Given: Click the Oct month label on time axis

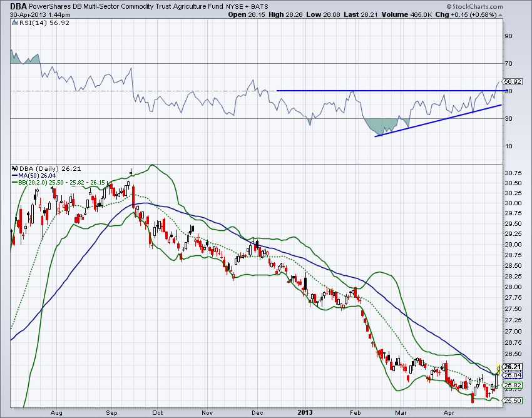Looking at the screenshot, I should coord(158,413).
